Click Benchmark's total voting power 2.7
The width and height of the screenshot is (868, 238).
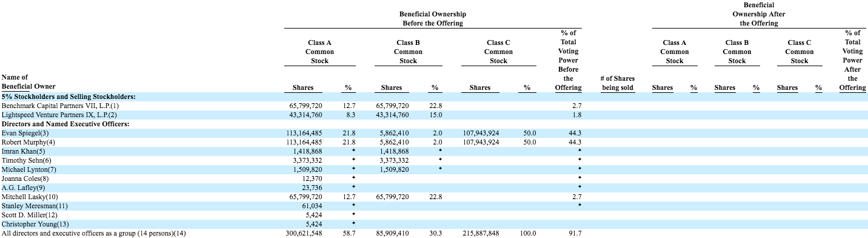pyautogui.click(x=576, y=106)
